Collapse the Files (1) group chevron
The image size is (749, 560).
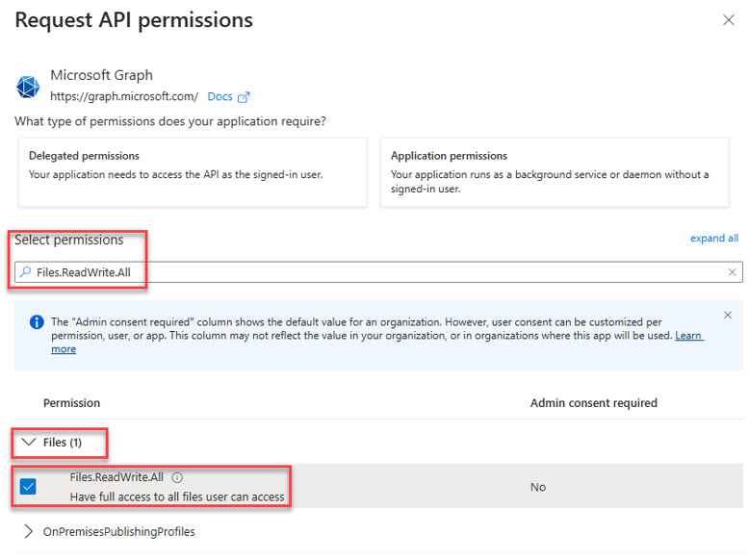[x=29, y=442]
